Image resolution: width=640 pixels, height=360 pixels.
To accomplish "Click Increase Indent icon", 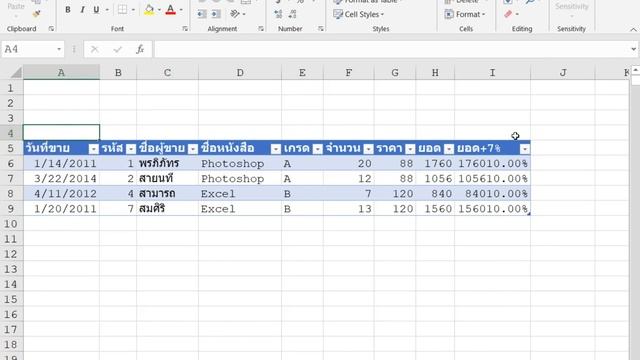I will point(216,14).
